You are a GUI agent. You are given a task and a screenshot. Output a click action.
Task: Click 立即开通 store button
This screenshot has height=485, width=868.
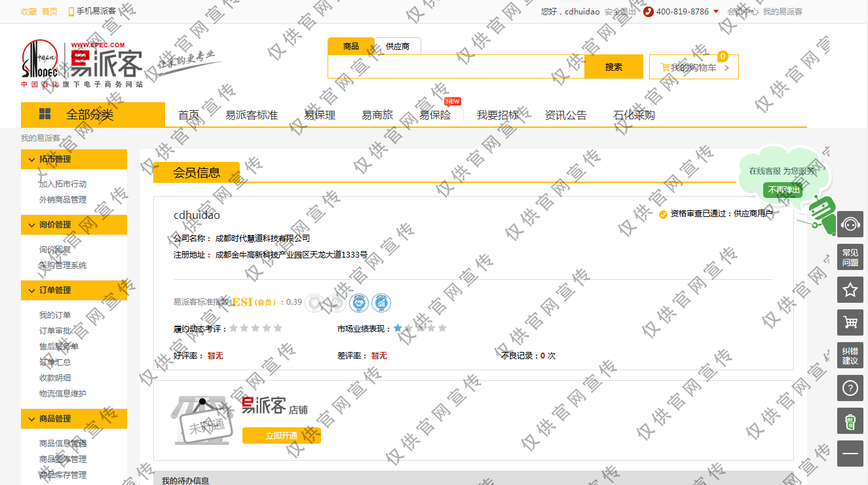point(282,436)
